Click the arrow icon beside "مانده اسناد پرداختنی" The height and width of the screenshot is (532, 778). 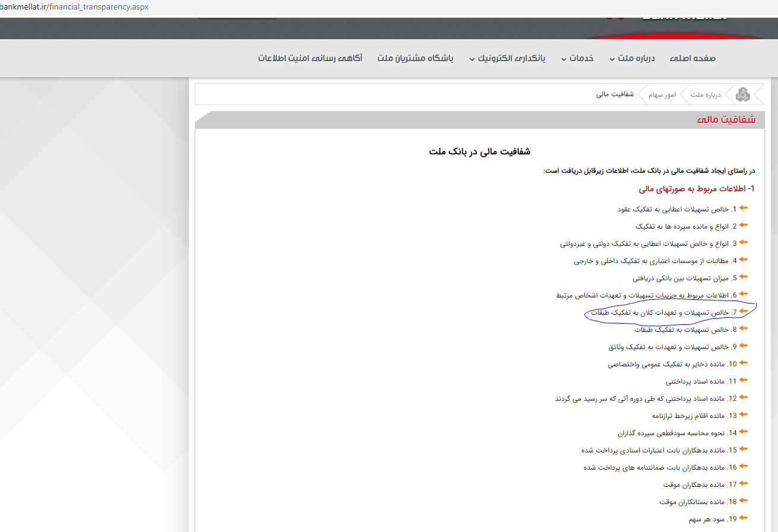745,381
